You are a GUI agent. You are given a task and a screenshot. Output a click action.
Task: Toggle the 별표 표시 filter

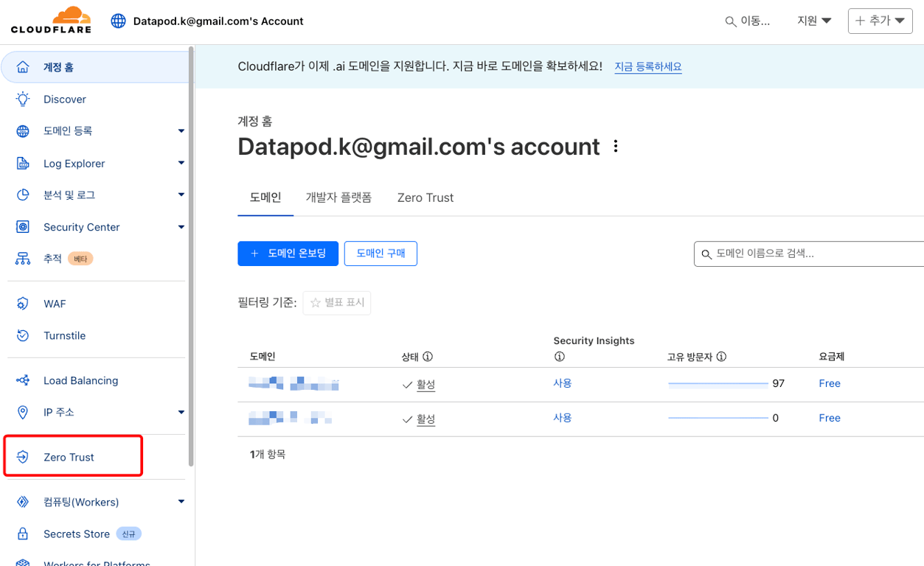(337, 303)
